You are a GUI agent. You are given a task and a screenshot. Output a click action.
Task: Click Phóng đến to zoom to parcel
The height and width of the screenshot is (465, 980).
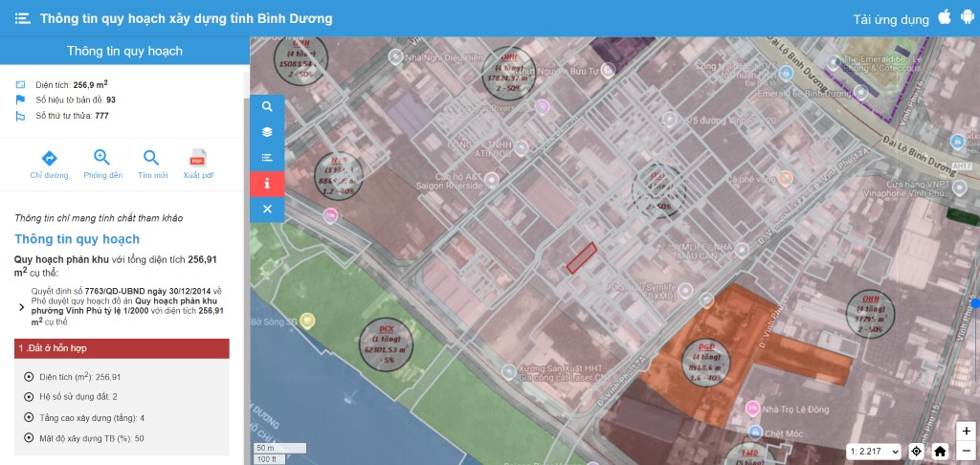click(102, 159)
